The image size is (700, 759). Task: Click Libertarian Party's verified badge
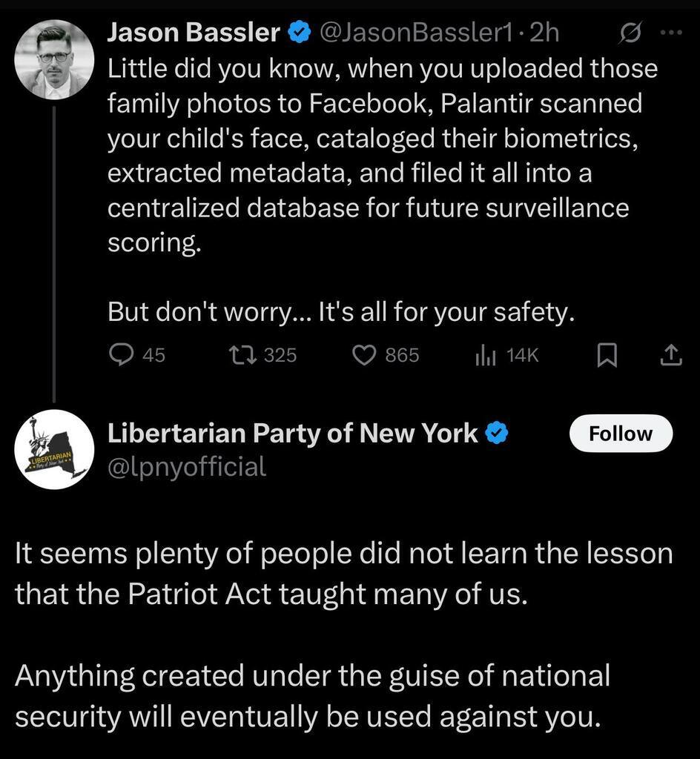coord(496,434)
